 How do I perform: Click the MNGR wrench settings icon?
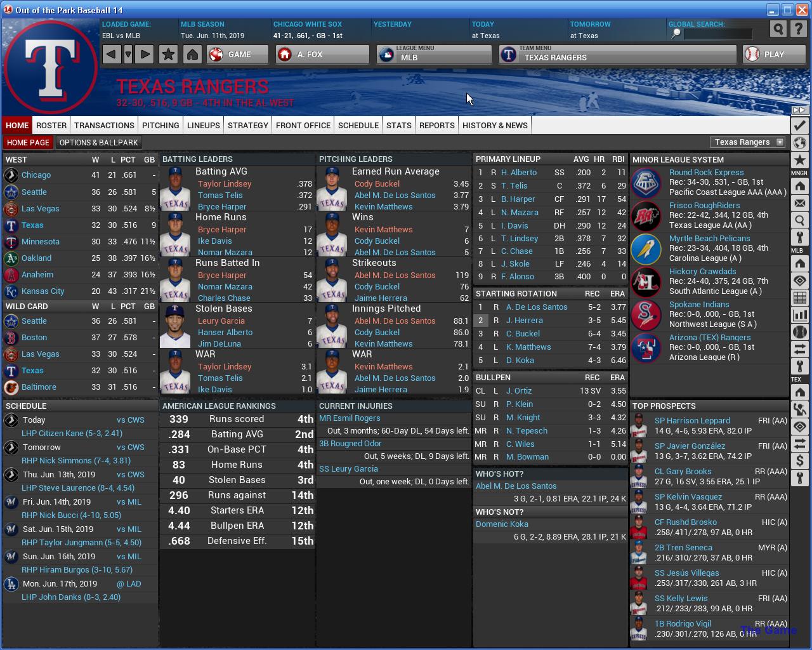click(799, 238)
